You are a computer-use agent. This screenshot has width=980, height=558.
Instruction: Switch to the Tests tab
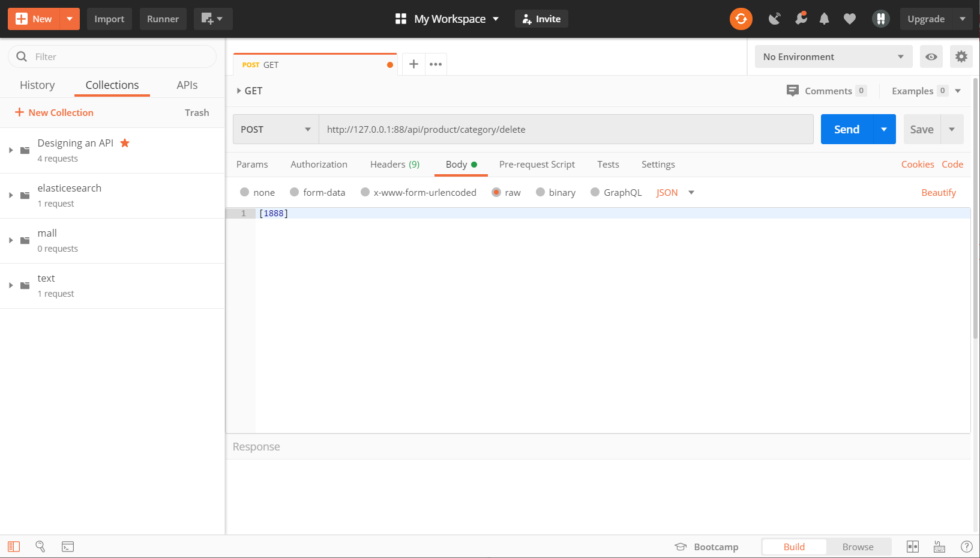tap(608, 165)
